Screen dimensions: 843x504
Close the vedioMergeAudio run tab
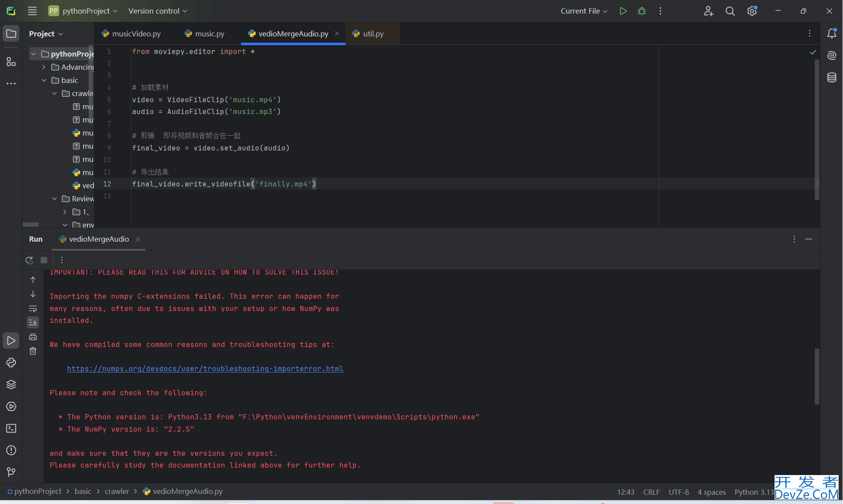click(x=138, y=239)
